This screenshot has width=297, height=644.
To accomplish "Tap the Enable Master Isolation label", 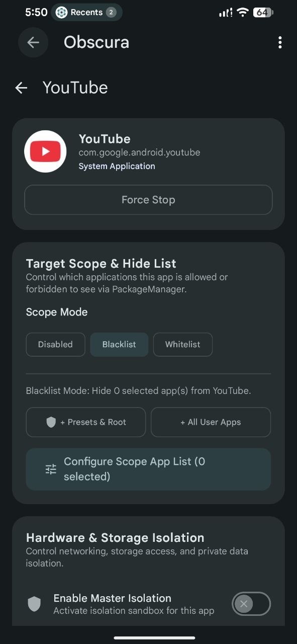I will tap(113, 598).
